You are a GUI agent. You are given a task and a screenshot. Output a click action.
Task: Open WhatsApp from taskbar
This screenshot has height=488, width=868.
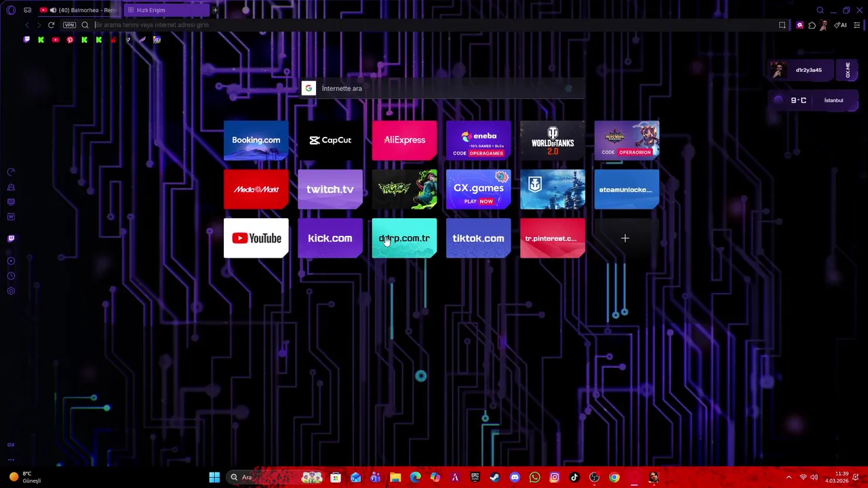(534, 478)
